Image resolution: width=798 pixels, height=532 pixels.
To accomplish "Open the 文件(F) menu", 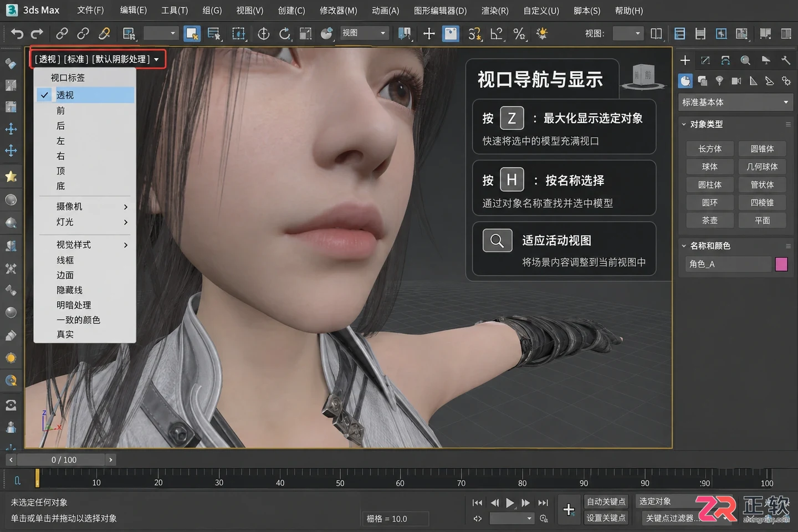I will (x=90, y=11).
